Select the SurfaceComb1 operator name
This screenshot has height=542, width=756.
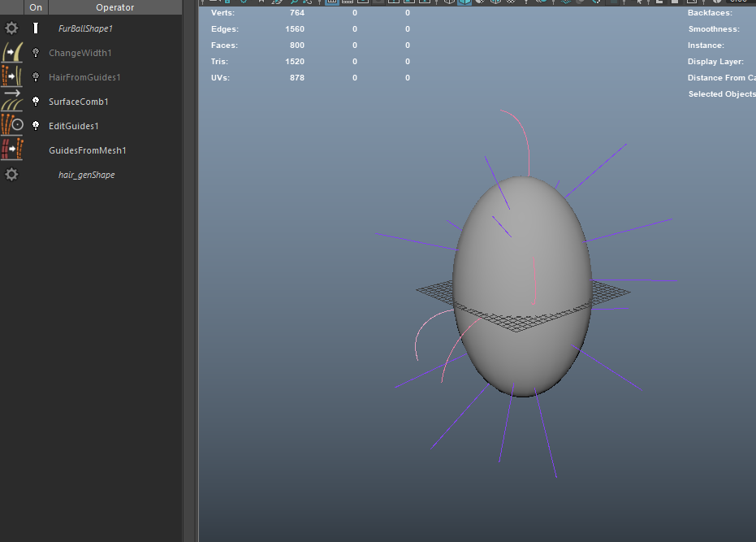[78, 102]
